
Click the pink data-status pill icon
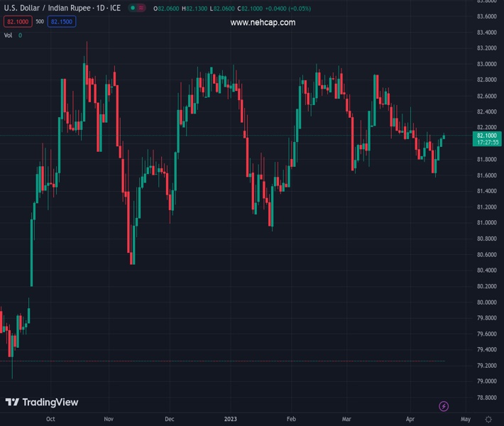(x=142, y=8)
